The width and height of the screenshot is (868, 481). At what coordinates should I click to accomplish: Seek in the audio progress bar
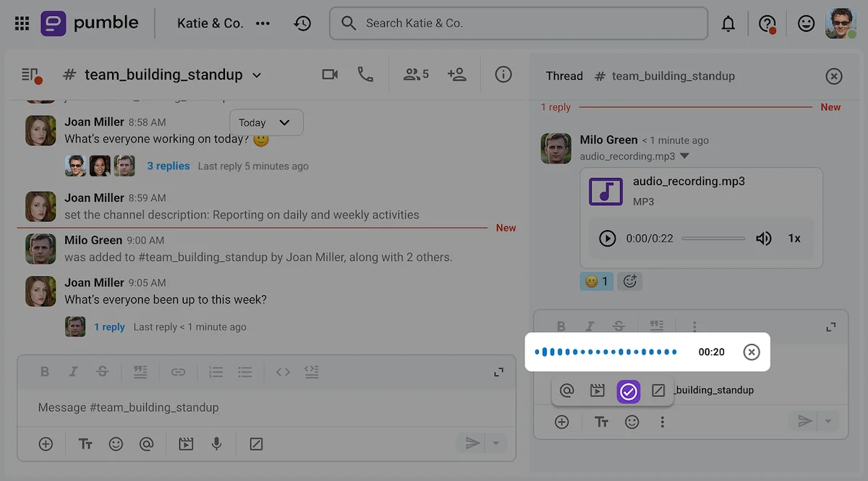(713, 238)
